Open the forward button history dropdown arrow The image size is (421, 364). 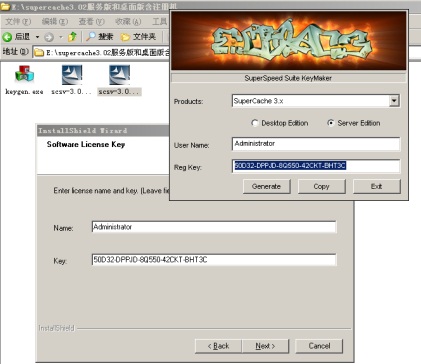click(x=61, y=37)
